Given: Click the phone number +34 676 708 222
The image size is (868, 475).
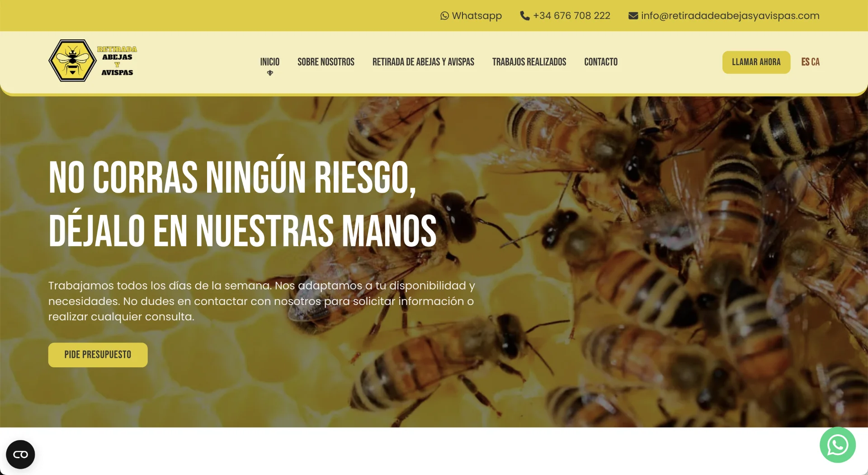Looking at the screenshot, I should click(571, 16).
